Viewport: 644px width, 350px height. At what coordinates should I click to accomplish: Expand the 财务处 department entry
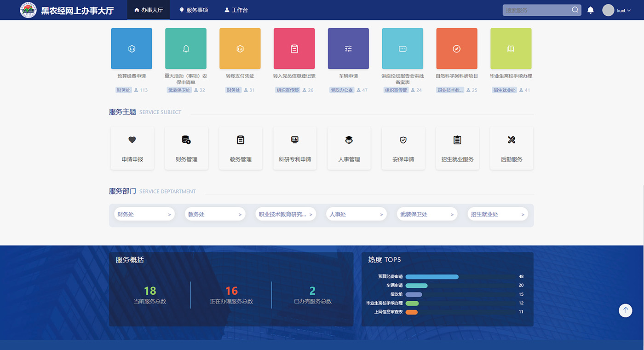[x=144, y=215]
